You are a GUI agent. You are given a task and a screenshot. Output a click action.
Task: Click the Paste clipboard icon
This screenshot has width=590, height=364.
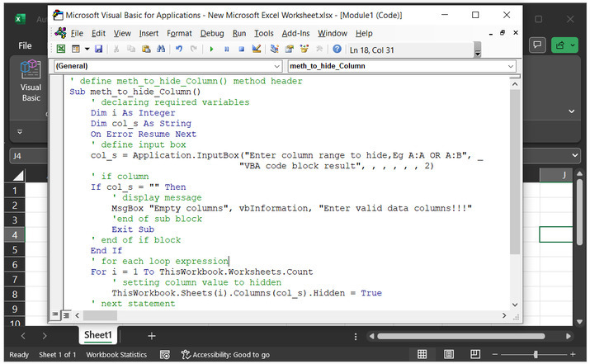146,49
